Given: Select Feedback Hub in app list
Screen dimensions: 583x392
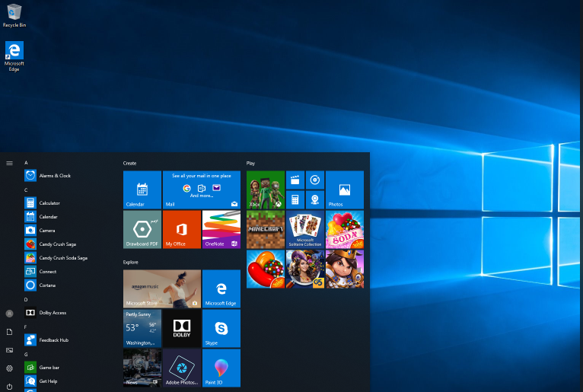Looking at the screenshot, I should (x=53, y=340).
